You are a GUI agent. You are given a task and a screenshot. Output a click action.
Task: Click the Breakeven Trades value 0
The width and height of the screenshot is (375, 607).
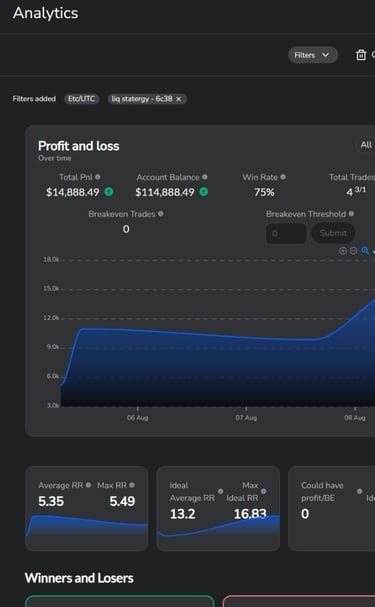click(x=126, y=229)
